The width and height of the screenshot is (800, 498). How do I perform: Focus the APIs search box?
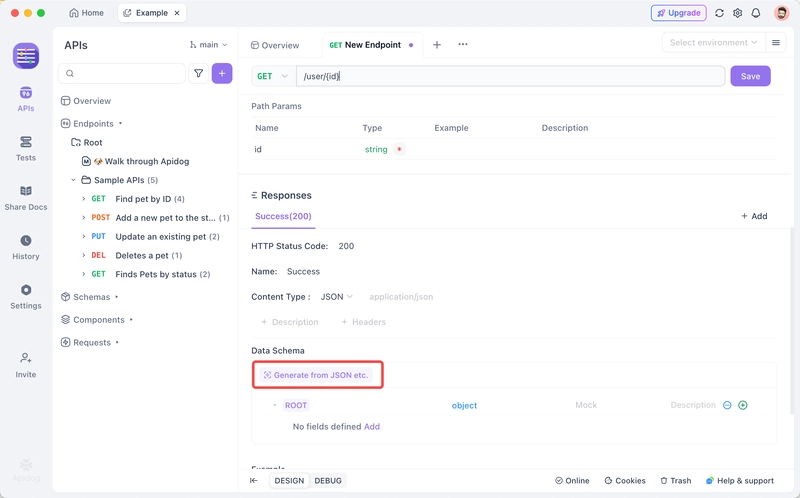pyautogui.click(x=122, y=73)
